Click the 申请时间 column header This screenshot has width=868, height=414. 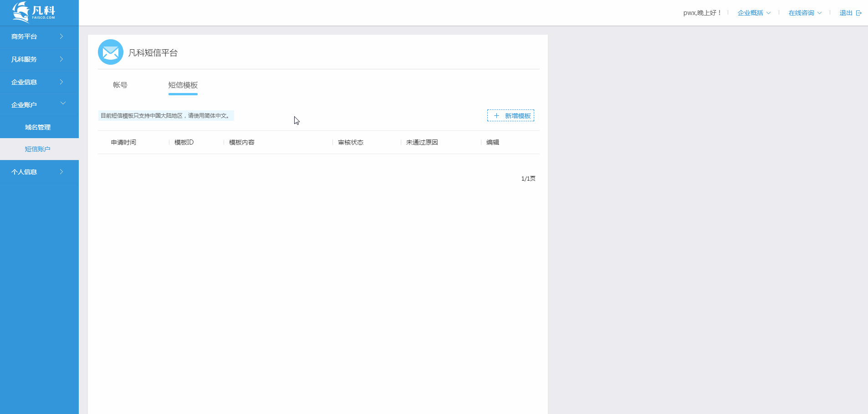(123, 142)
